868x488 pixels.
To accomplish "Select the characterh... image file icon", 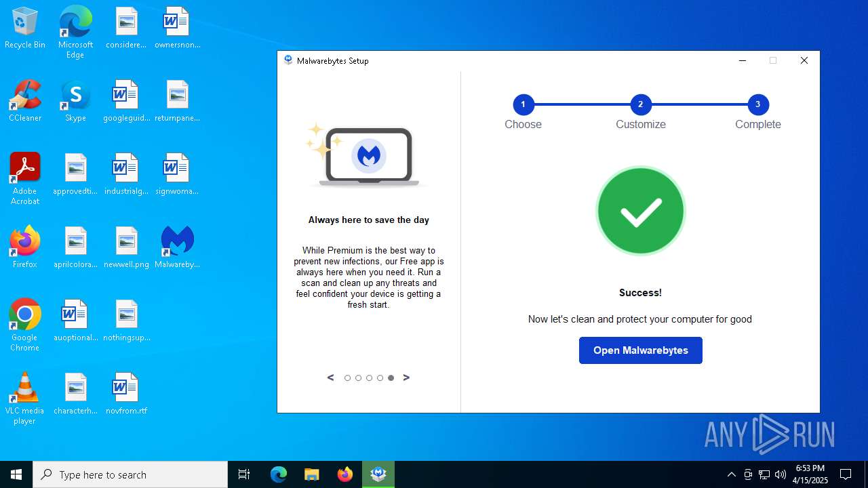I will [x=75, y=394].
